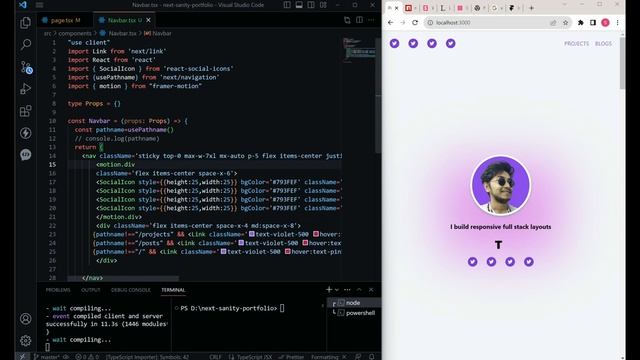Select the TERMINAL panel tab
The width and height of the screenshot is (640, 360).
point(173,290)
